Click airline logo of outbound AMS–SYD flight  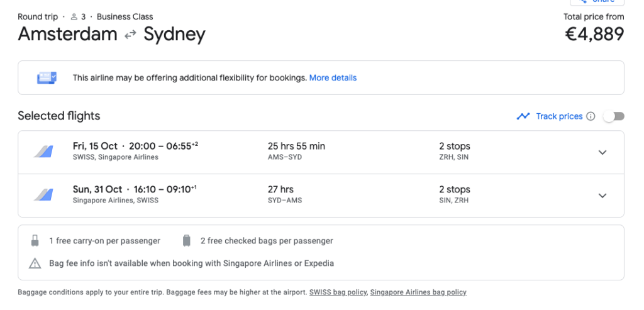pyautogui.click(x=43, y=152)
